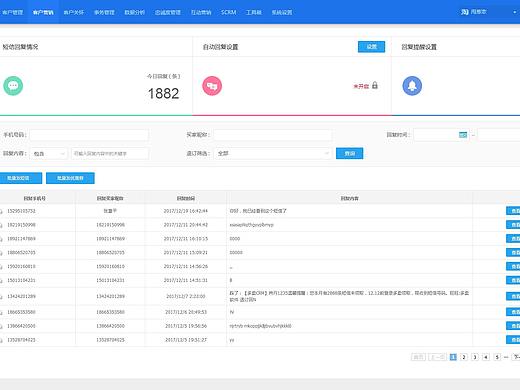Click the 上一页 previous page button
The height and width of the screenshot is (390, 520).
click(x=437, y=357)
